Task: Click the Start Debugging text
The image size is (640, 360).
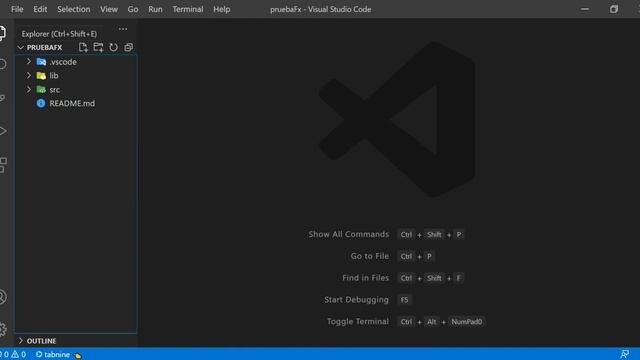Action: pyautogui.click(x=356, y=300)
